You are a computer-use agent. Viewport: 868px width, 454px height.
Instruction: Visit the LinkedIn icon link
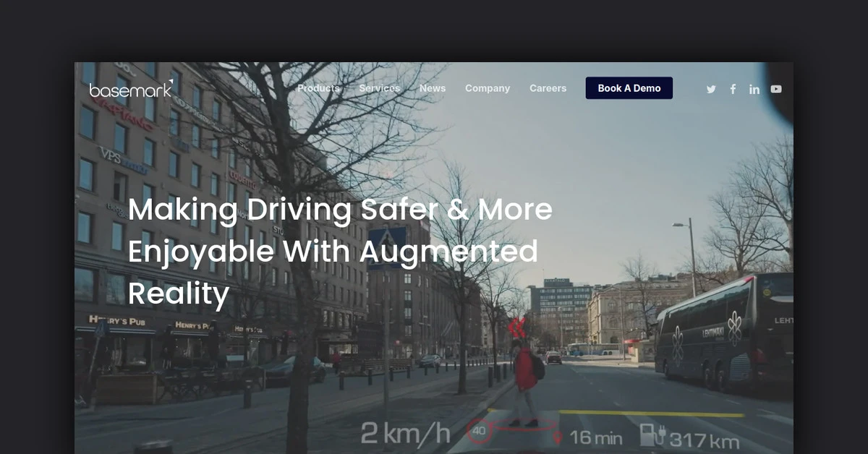pyautogui.click(x=754, y=89)
